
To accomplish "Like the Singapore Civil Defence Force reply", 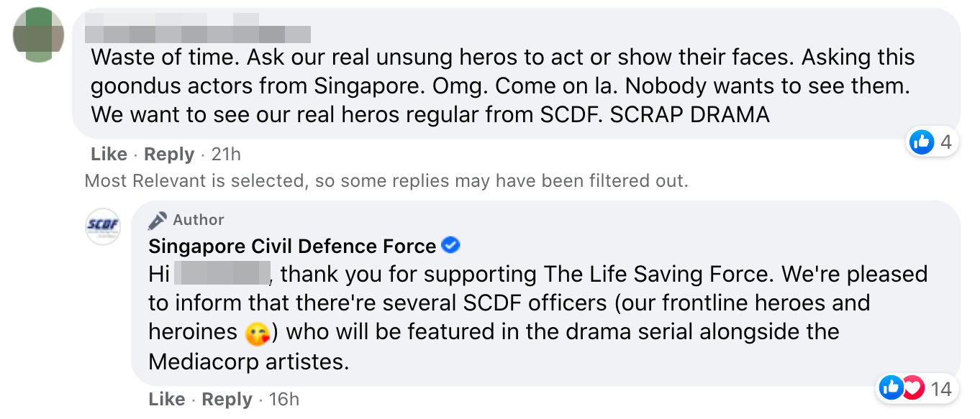I will coord(166,399).
